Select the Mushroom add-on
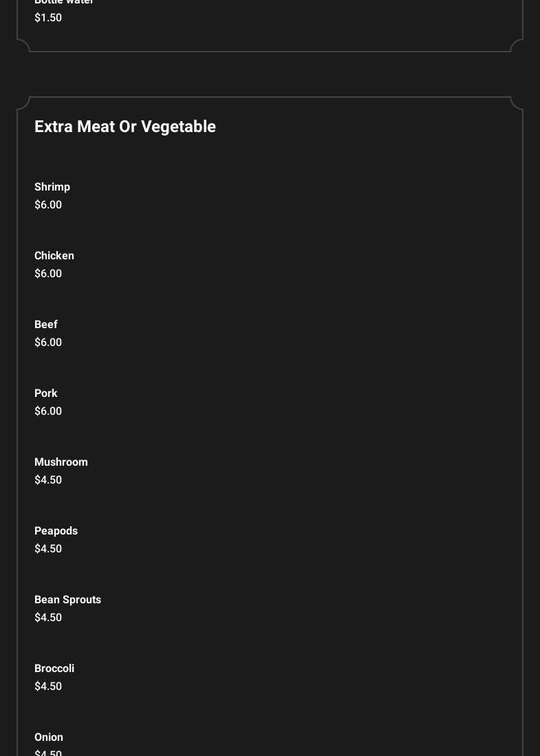 coord(61,462)
